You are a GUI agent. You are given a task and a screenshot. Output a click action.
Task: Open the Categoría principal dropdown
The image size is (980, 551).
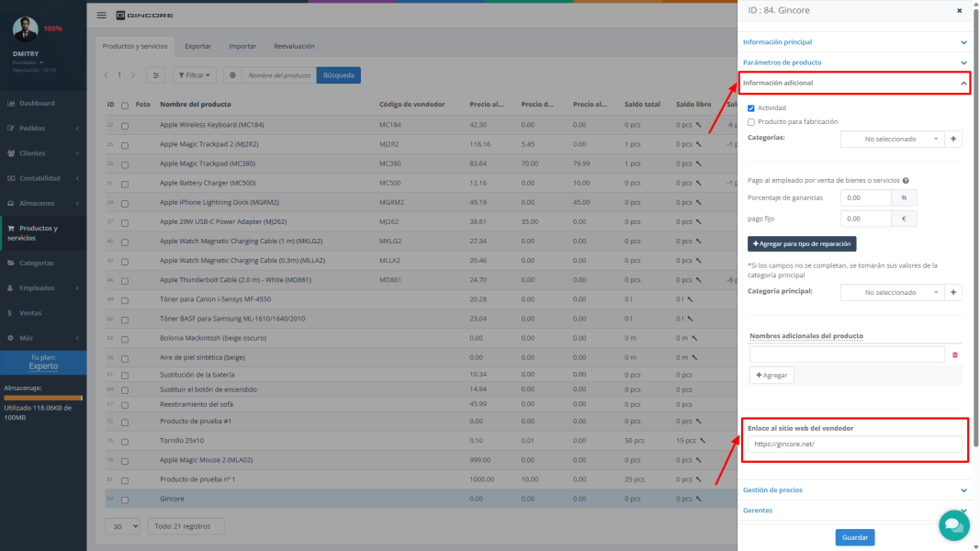(x=893, y=292)
